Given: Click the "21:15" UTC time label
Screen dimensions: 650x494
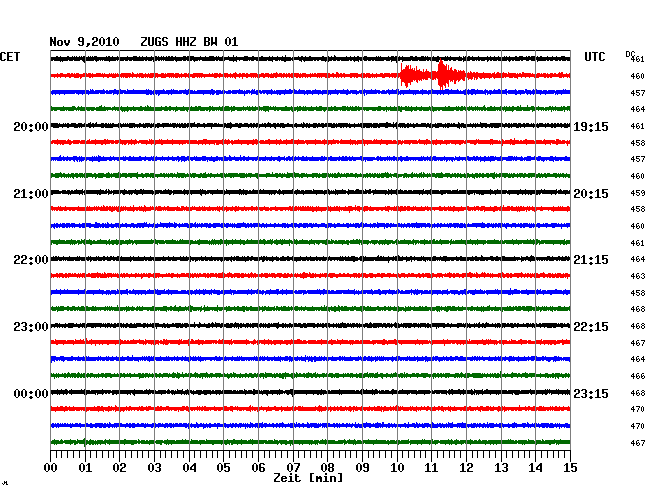Looking at the screenshot, I should pos(591,260).
